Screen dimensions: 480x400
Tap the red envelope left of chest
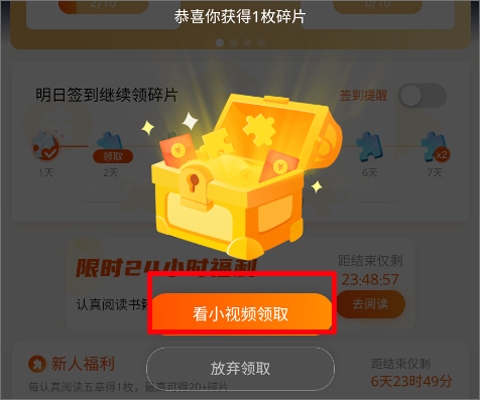tap(178, 151)
